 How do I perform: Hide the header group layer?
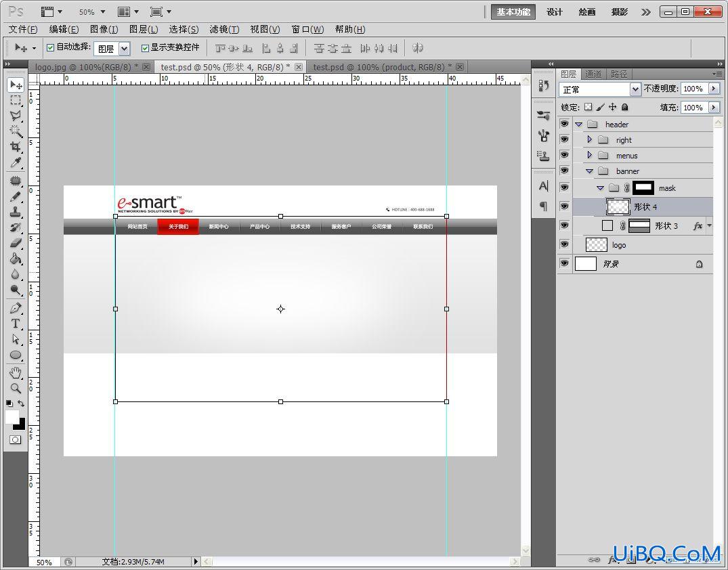(x=564, y=124)
